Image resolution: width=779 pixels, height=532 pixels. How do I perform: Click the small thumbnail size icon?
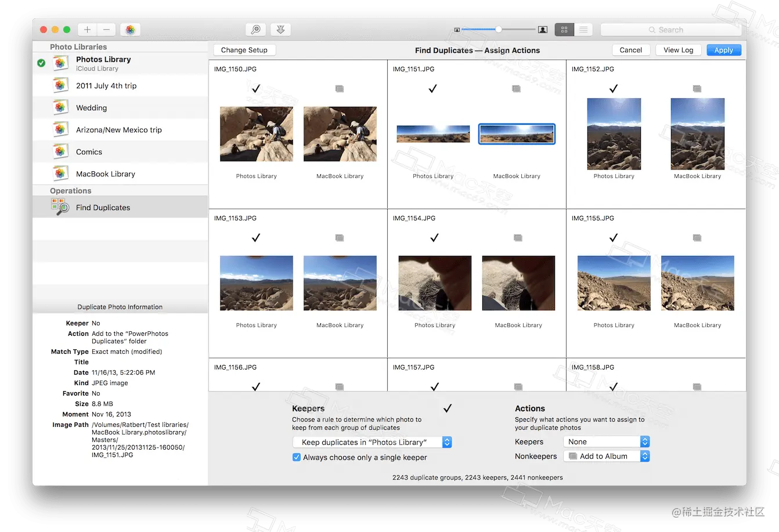click(457, 30)
